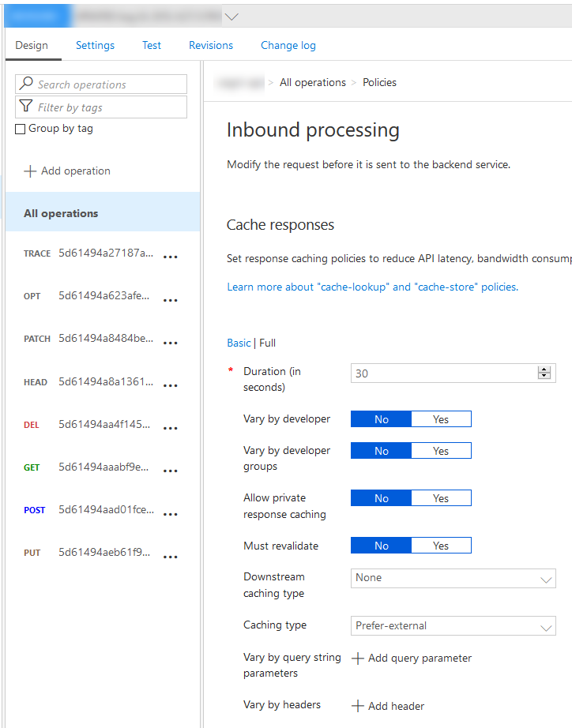The width and height of the screenshot is (572, 728).
Task: Set Allow private response caching to Yes
Action: tap(441, 498)
